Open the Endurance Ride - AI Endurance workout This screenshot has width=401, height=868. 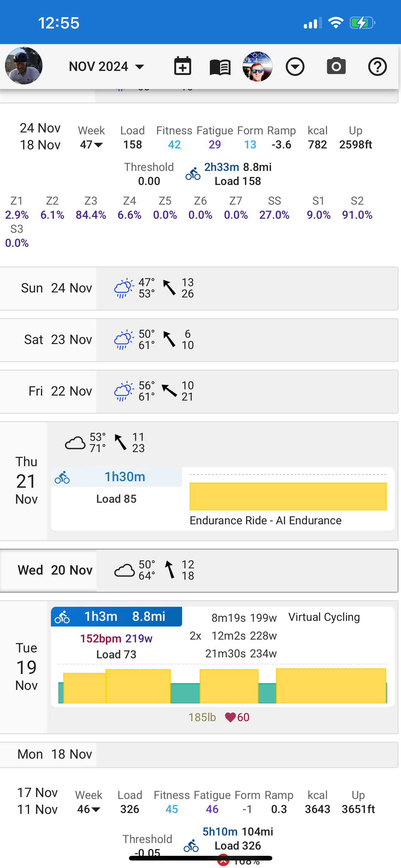tap(265, 520)
